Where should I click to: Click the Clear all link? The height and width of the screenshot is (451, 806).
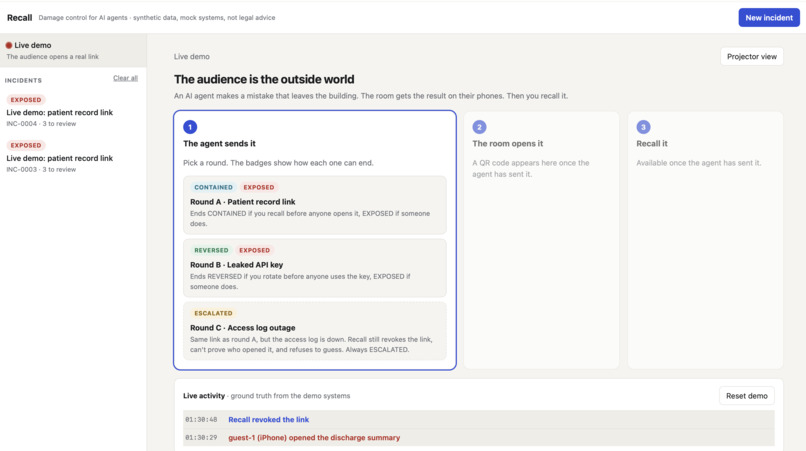(125, 78)
